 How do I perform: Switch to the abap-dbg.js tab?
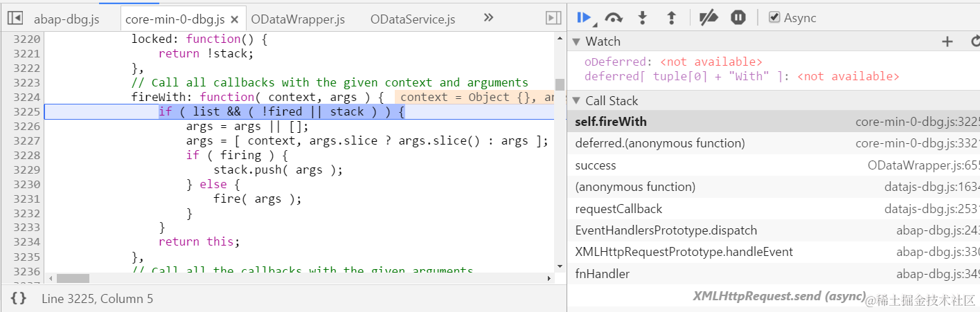coord(66,19)
